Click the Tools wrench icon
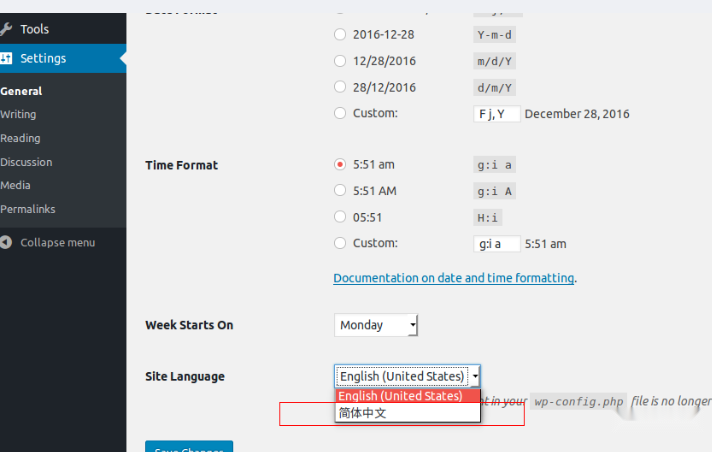This screenshot has width=712, height=452. pyautogui.click(x=6, y=29)
